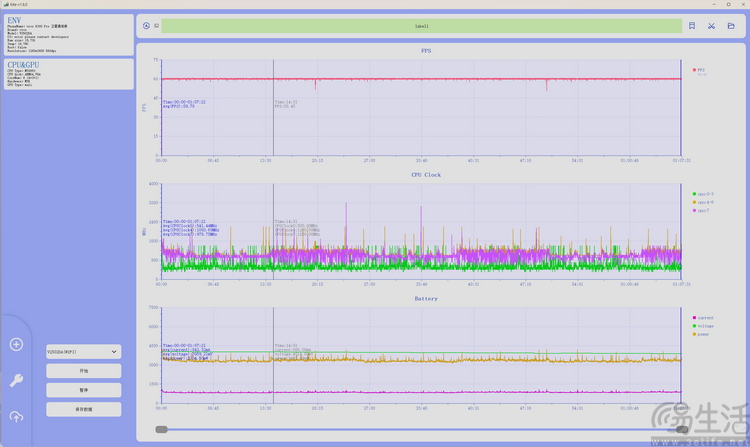The width and height of the screenshot is (750, 447).
Task: Click the cloud upload icon
Action: pos(16,416)
